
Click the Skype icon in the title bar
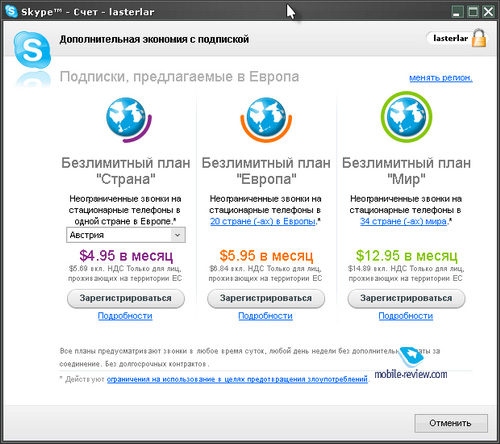tap(11, 11)
